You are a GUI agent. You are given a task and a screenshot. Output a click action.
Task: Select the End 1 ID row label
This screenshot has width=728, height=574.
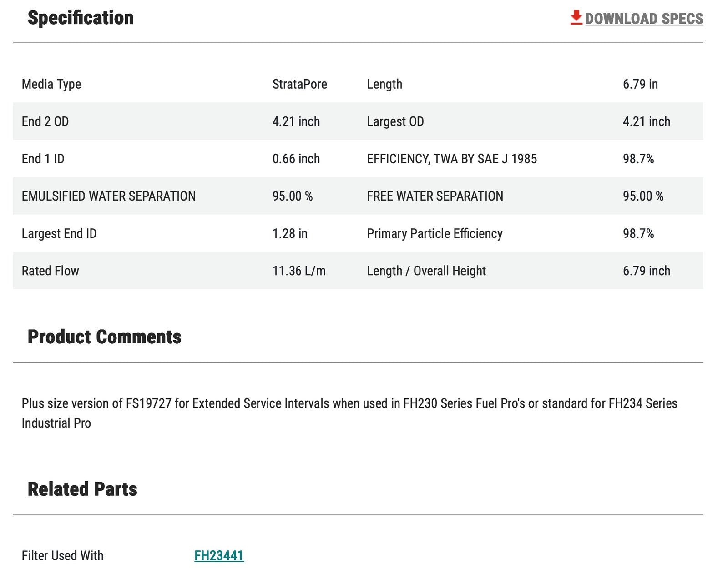pos(43,159)
